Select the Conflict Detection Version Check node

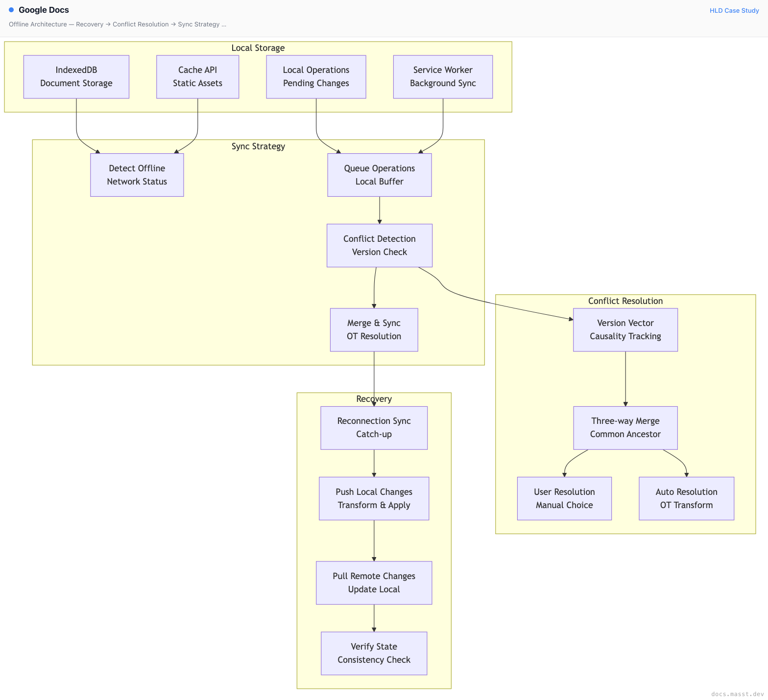380,246
